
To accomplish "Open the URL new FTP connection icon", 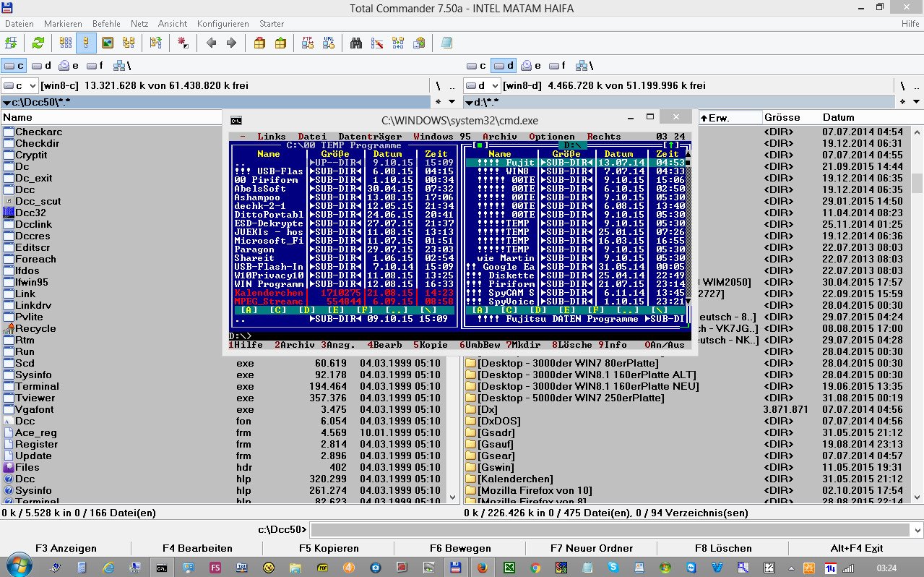I will point(329,43).
